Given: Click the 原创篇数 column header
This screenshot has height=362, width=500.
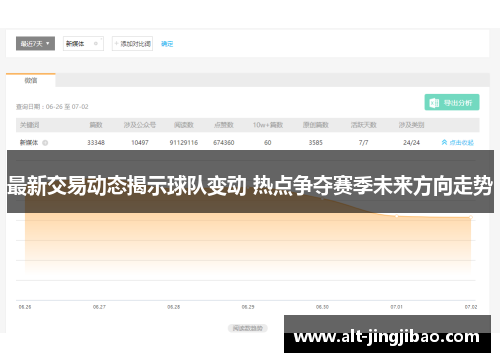Looking at the screenshot, I should (x=316, y=125).
